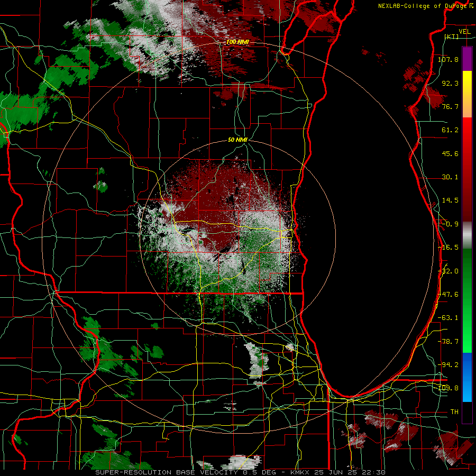
Task: Select the 107.8 velocity scale value
Action: (448, 59)
